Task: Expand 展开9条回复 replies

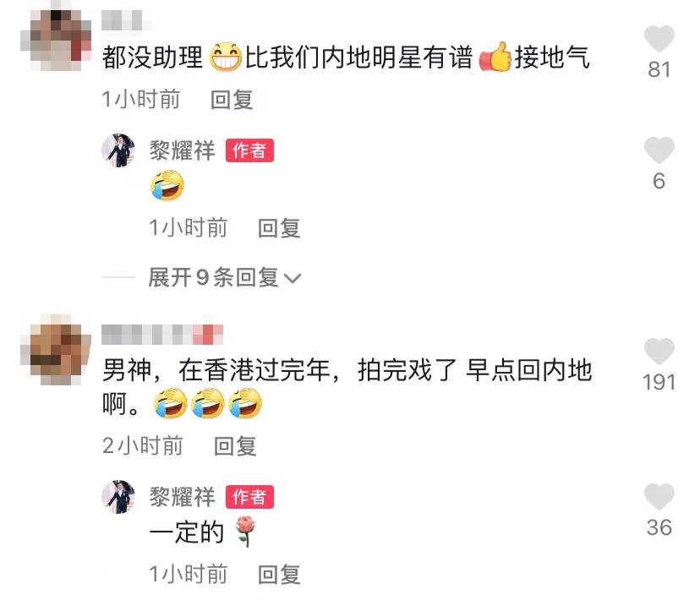Action: click(x=225, y=277)
